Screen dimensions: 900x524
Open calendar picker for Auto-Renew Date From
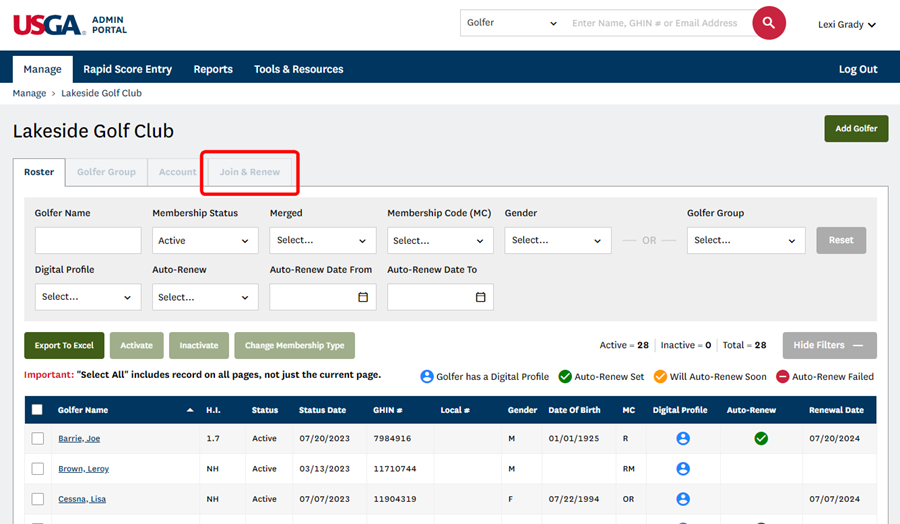click(363, 297)
